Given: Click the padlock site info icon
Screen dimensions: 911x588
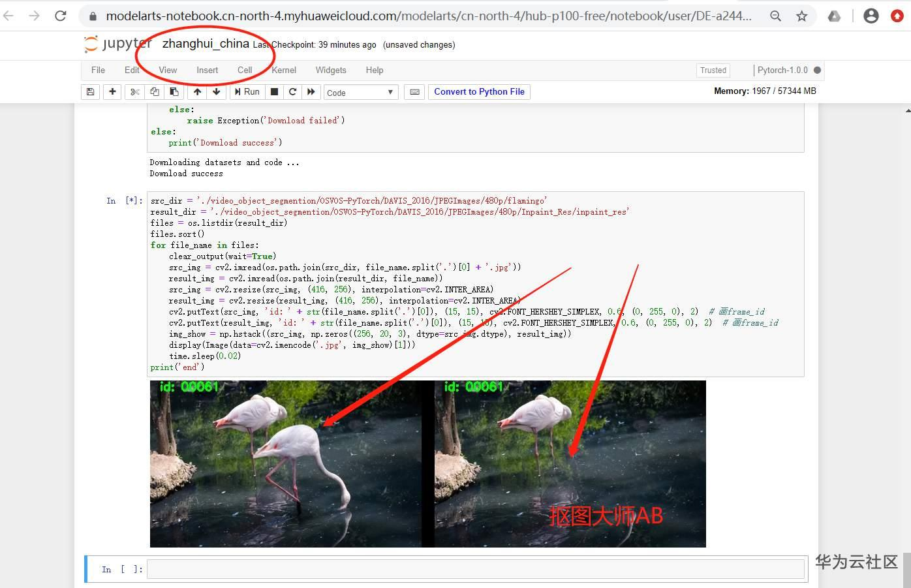Looking at the screenshot, I should 93,16.
